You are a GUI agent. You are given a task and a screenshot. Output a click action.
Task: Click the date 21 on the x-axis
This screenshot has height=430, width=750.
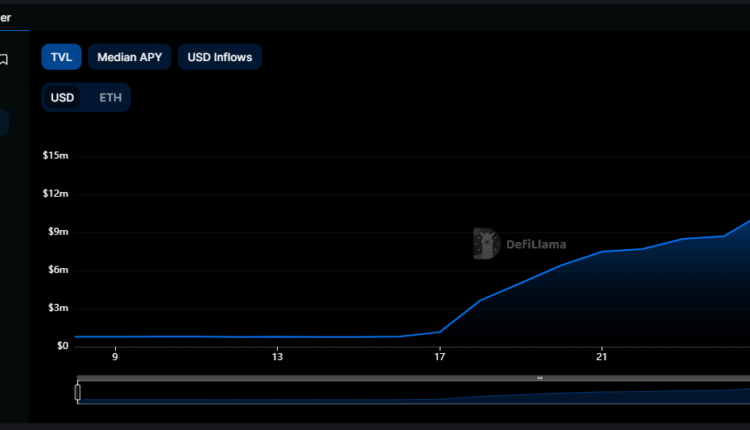coord(602,357)
